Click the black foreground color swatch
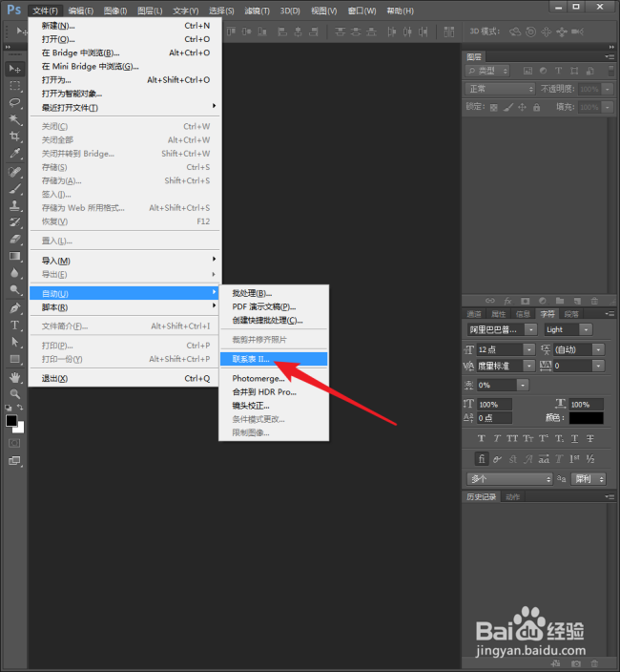Image resolution: width=620 pixels, height=672 pixels. (11, 420)
